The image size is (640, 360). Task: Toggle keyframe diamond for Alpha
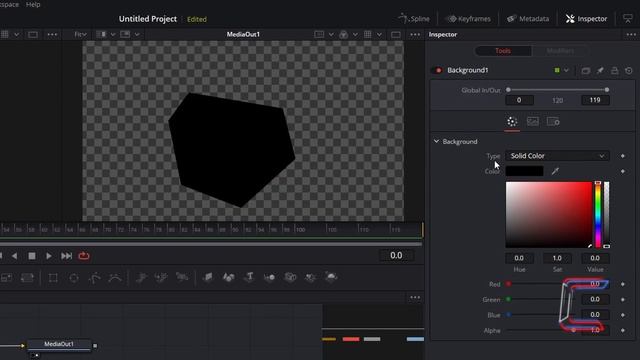click(622, 330)
